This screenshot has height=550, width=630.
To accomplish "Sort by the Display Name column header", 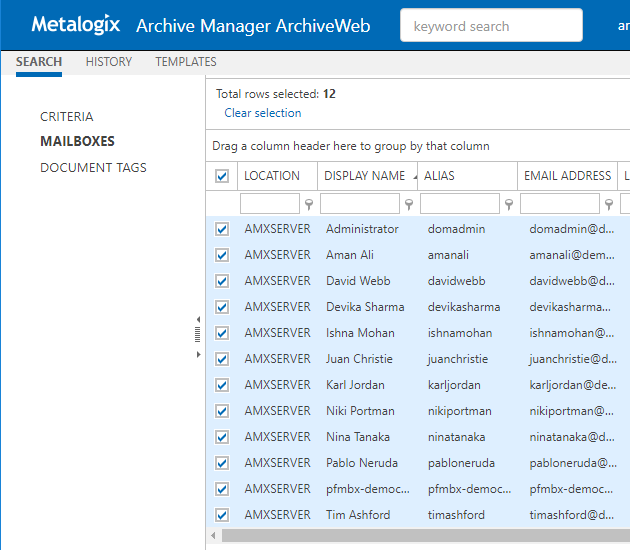I will (x=364, y=176).
